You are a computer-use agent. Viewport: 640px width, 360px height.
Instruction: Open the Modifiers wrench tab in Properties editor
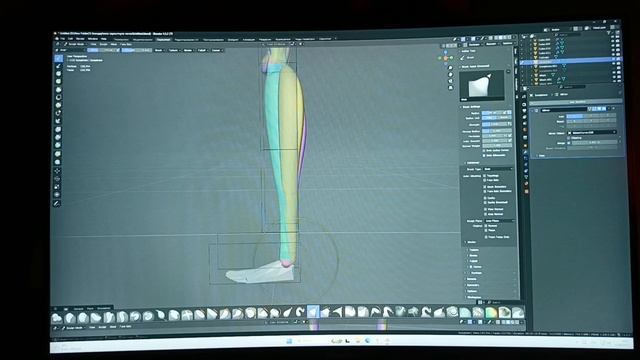coord(525,152)
